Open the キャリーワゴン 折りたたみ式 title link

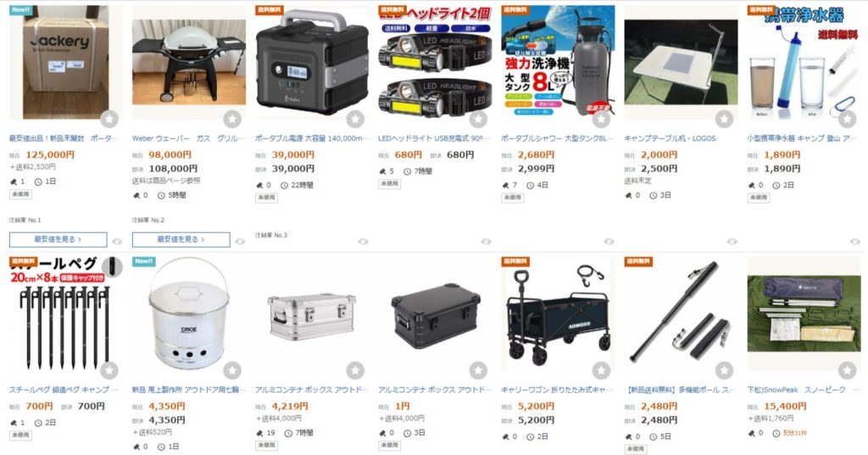556,390
